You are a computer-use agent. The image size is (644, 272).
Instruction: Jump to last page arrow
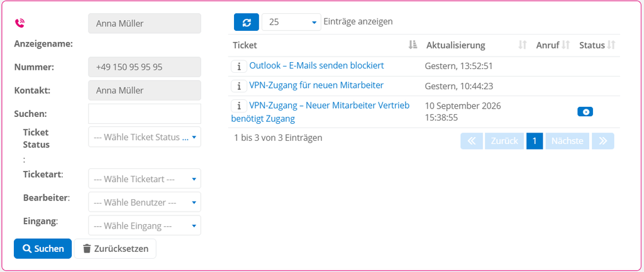pos(603,141)
